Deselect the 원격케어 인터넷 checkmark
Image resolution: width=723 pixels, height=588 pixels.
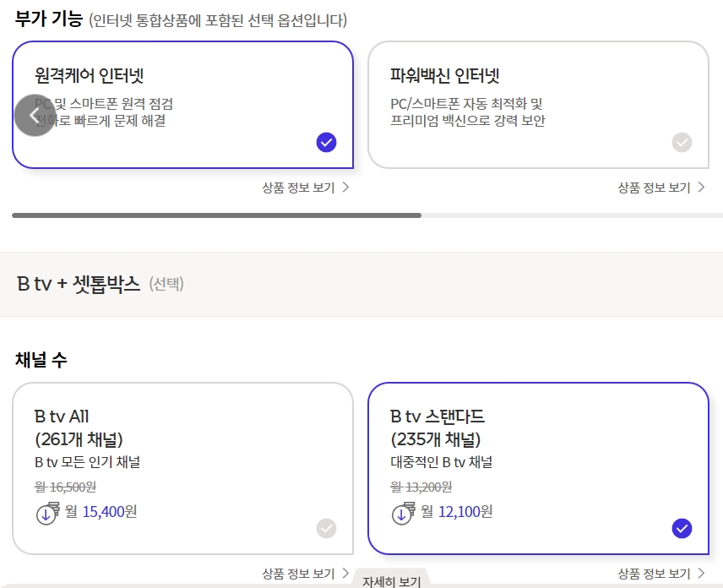click(327, 142)
